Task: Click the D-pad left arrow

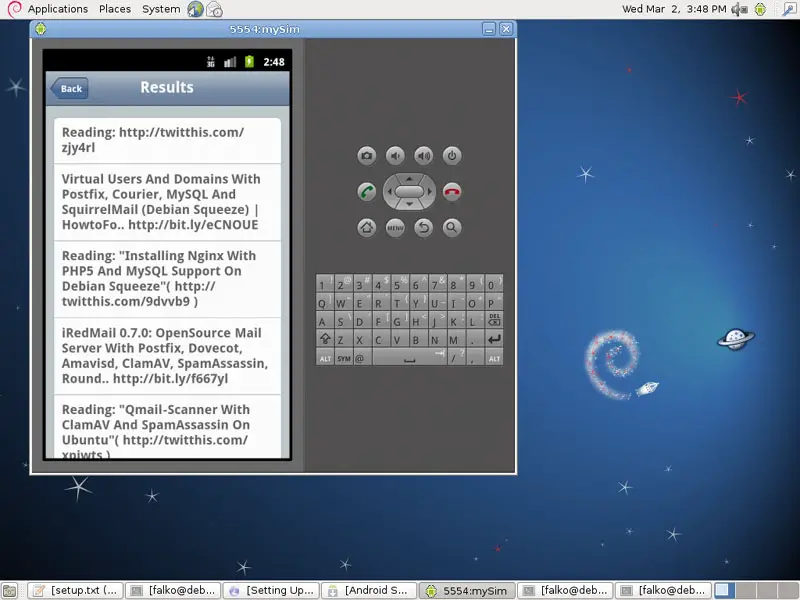Action: click(389, 192)
